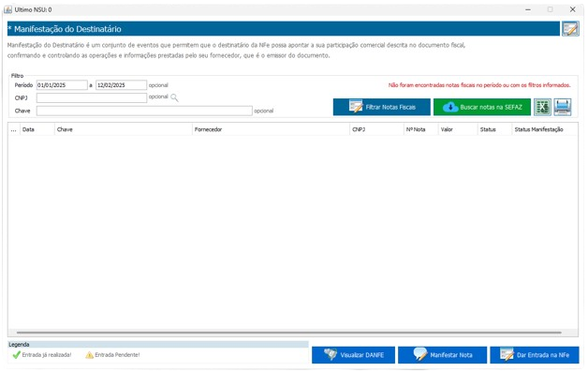Image resolution: width=588 pixels, height=372 pixels.
Task: Click the '...' first column header
Action: tap(14, 129)
